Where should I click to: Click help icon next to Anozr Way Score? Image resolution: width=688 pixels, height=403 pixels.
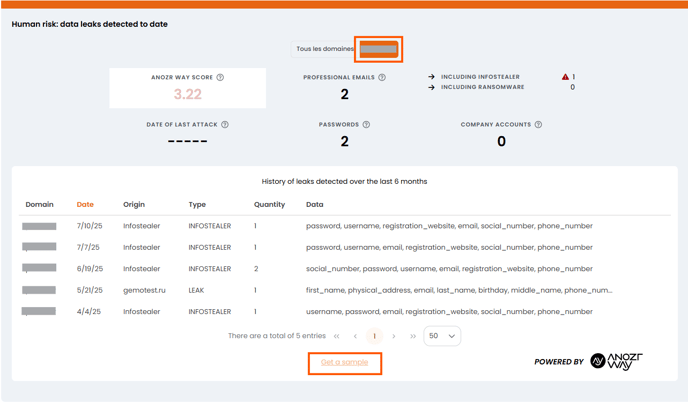coord(220,77)
